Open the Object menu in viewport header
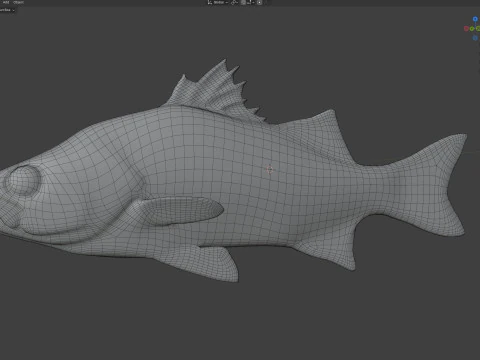Screen dimensions: 480x360 point(18,2)
